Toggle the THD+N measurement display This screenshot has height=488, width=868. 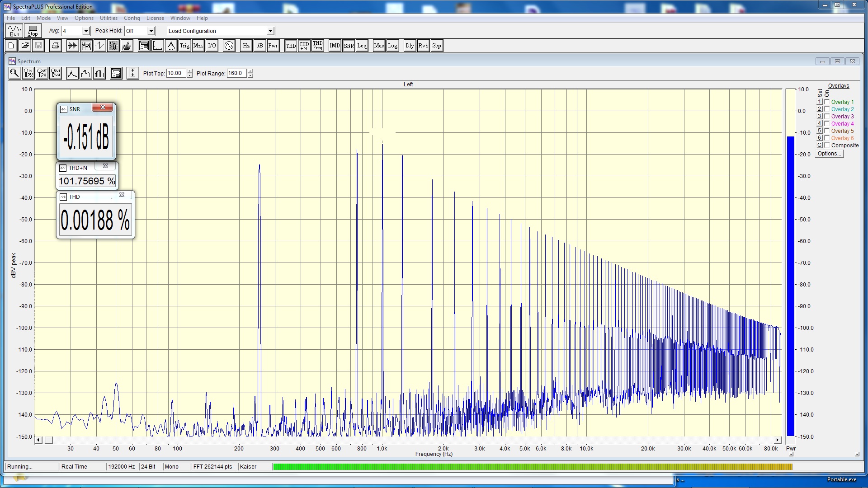(304, 46)
